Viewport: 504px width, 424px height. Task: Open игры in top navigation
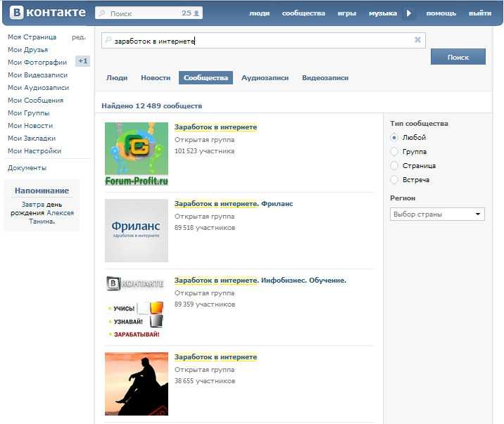[x=347, y=13]
